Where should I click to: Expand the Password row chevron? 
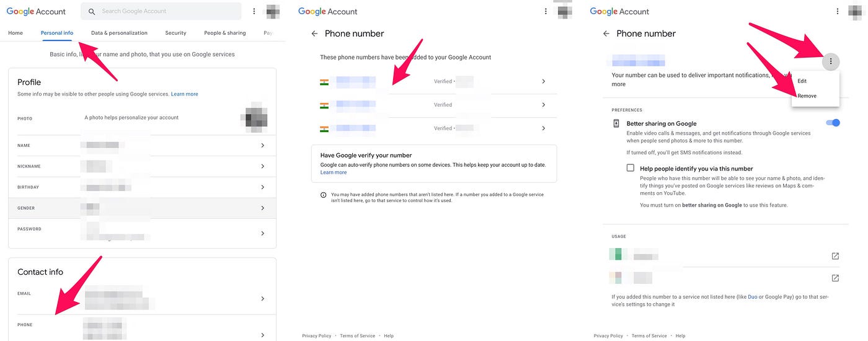(x=262, y=233)
